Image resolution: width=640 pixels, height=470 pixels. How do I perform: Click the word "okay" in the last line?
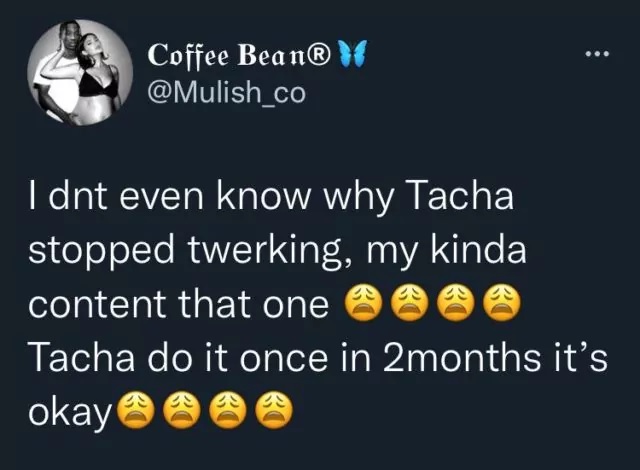click(68, 410)
